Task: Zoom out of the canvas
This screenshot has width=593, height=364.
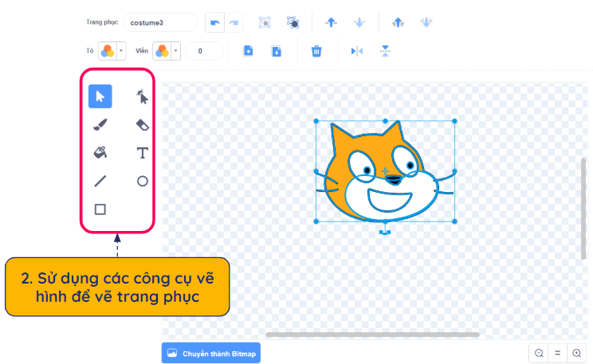Action: coord(539,353)
